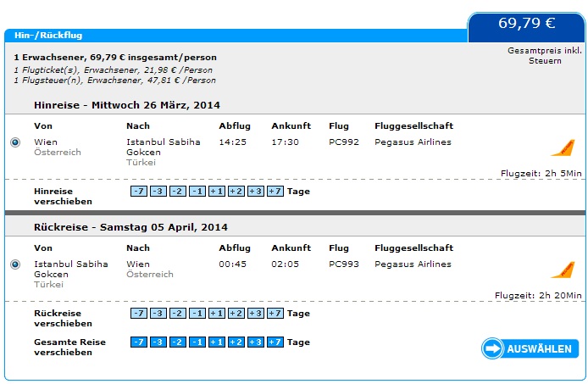
Task: Click Flugticket(s) 21,98 € line
Action: 114,70
